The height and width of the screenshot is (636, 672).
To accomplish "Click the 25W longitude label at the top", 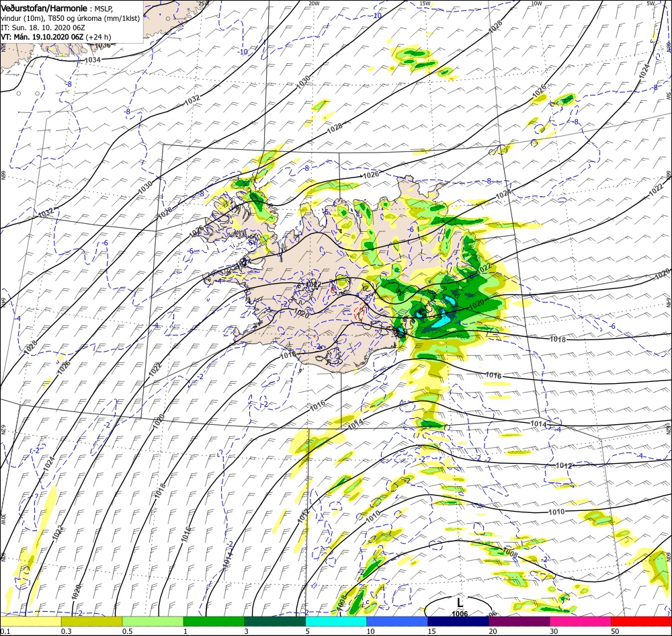I will click(x=204, y=3).
